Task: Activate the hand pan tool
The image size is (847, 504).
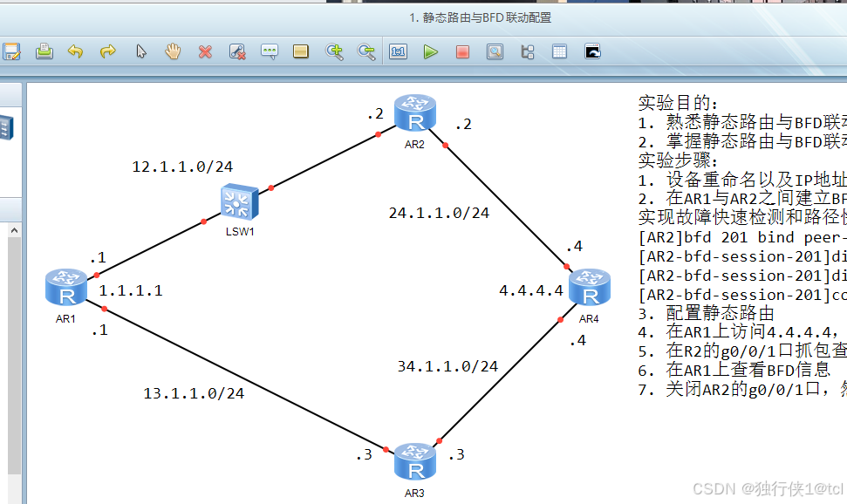Action: (173, 51)
